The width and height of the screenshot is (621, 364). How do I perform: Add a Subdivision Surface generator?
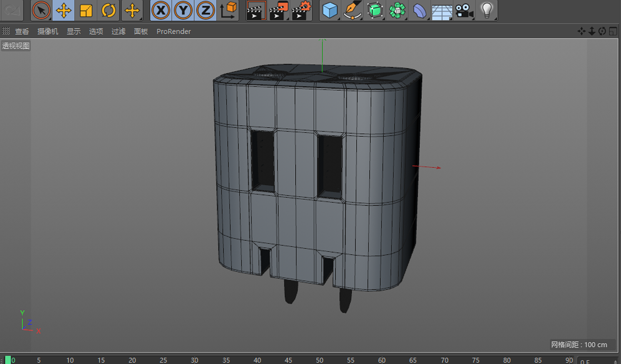[x=375, y=10]
